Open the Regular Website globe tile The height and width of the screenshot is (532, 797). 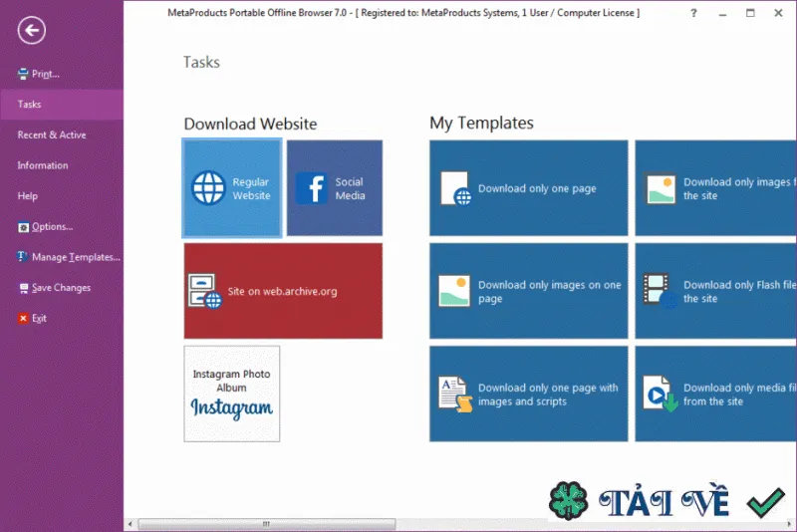232,188
